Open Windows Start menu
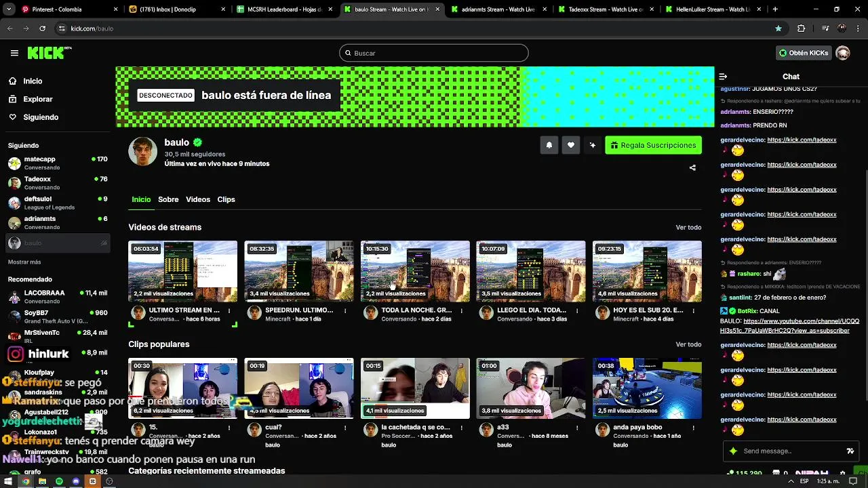 coord(9,481)
